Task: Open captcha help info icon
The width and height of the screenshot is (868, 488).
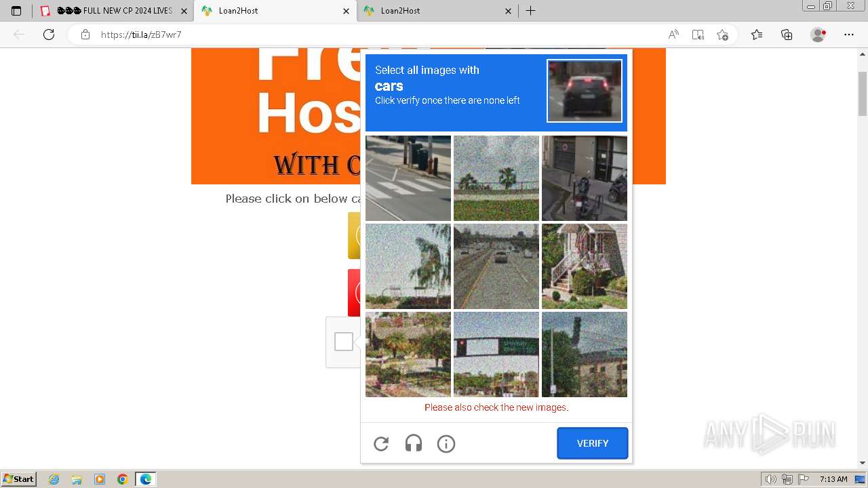Action: tap(446, 444)
